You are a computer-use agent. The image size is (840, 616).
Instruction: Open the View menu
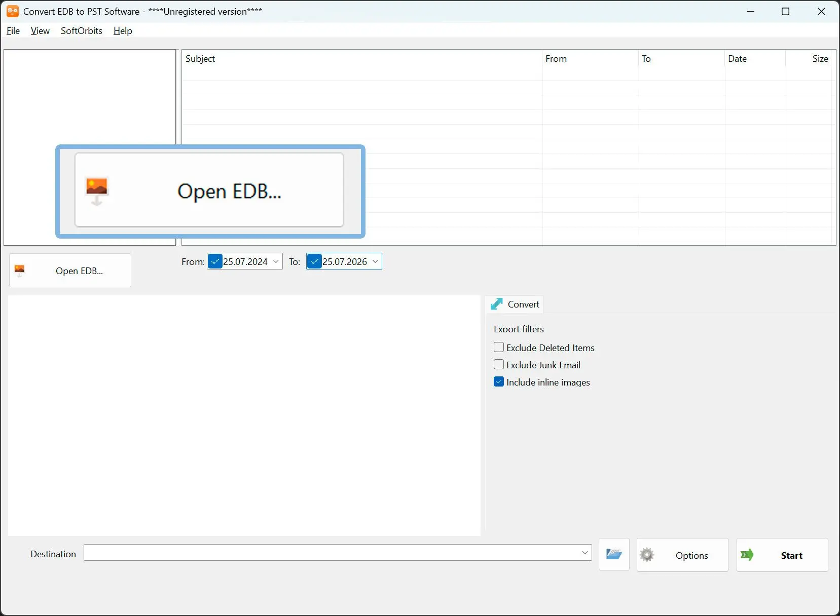point(40,31)
